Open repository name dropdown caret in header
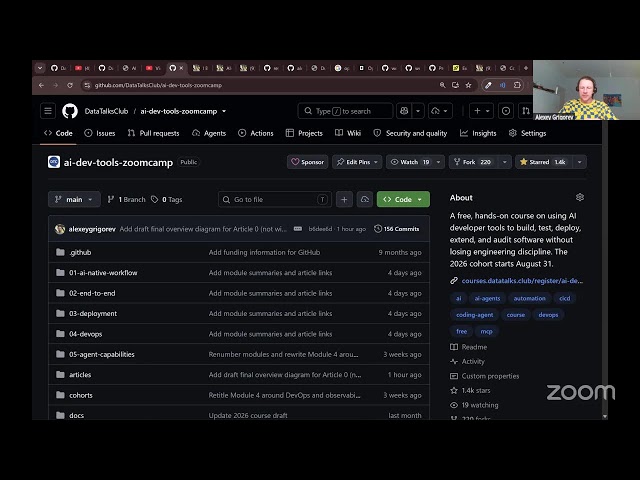Screen dimensions: 640x480 click(x=224, y=111)
